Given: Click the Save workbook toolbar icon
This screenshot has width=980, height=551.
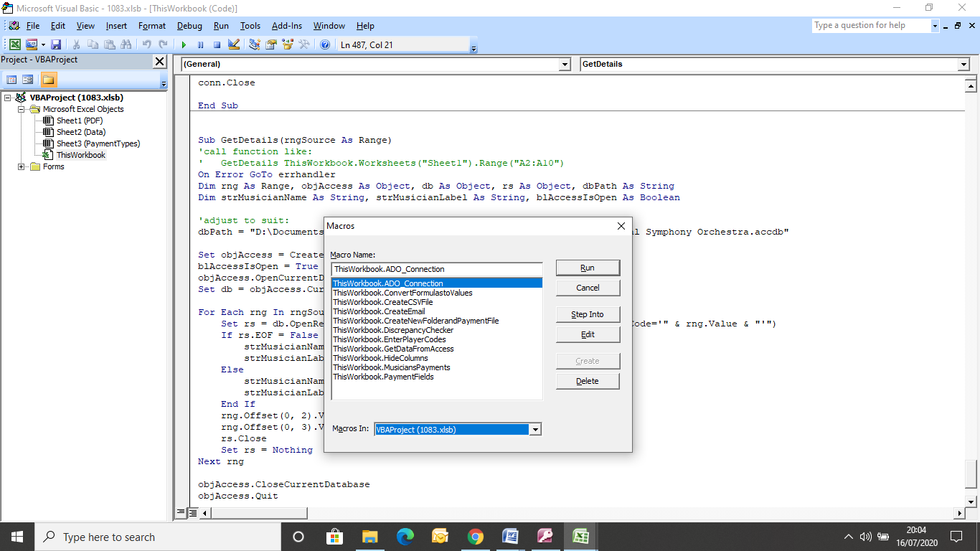Looking at the screenshot, I should (x=56, y=44).
